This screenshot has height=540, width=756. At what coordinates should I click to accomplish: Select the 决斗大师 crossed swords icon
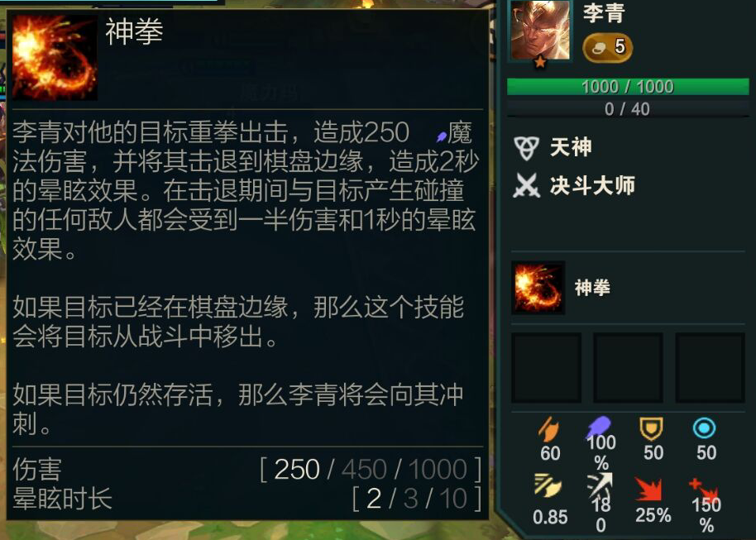pos(526,185)
